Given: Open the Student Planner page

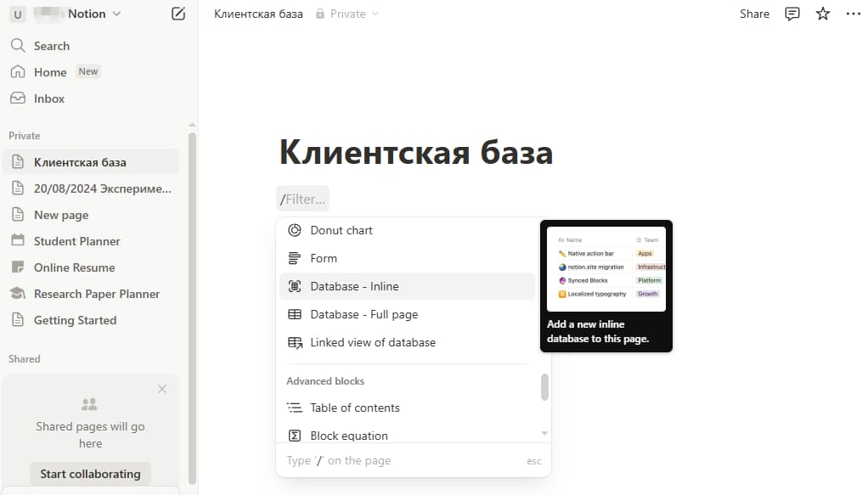Looking at the screenshot, I should (x=91, y=241).
